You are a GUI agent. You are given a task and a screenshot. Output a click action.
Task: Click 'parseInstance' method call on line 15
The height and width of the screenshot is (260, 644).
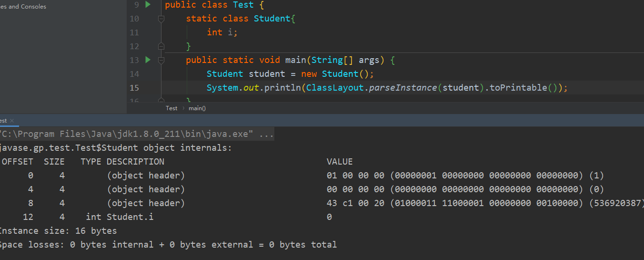403,88
